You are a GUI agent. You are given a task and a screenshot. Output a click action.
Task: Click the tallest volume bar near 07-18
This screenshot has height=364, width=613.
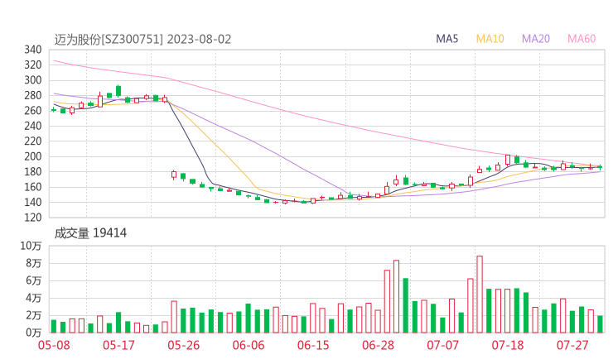[x=480, y=295]
